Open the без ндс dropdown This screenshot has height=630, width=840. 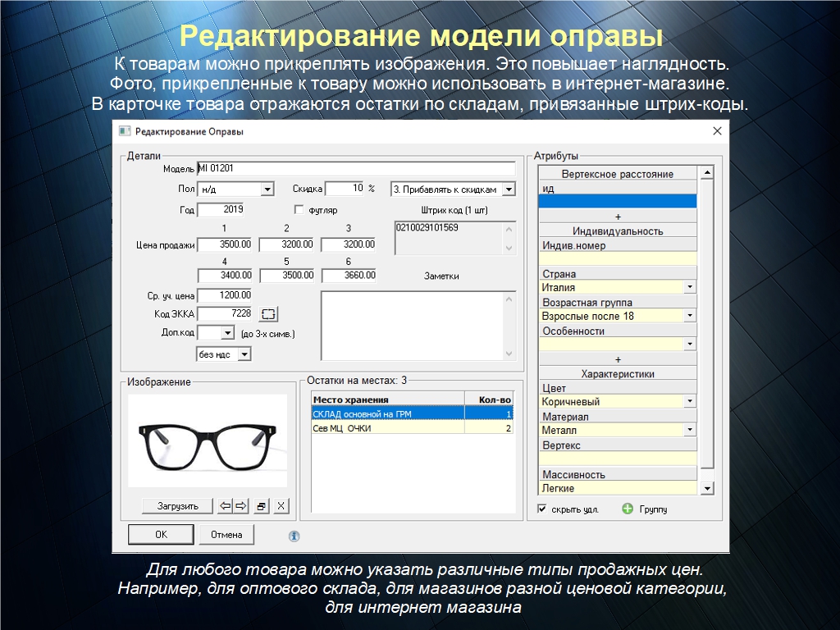pos(244,354)
